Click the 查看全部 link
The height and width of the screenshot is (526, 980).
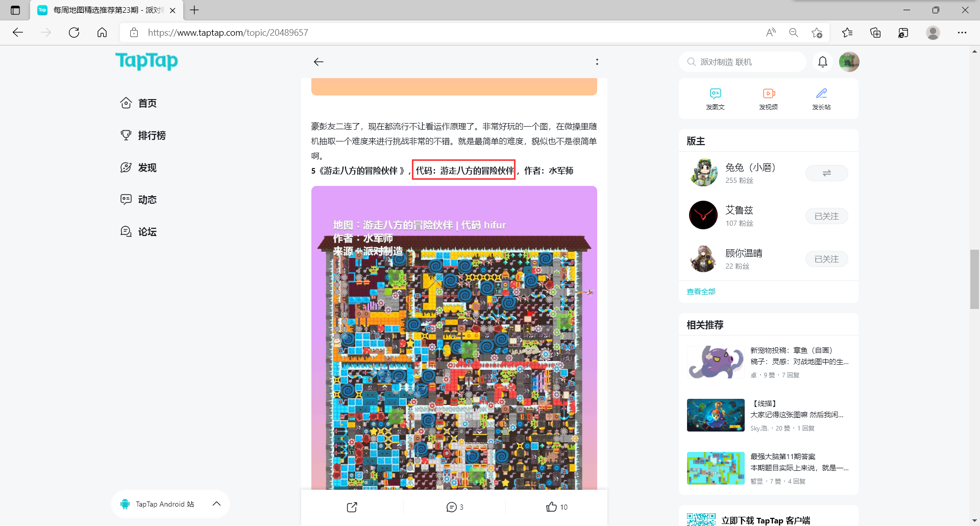[701, 292]
